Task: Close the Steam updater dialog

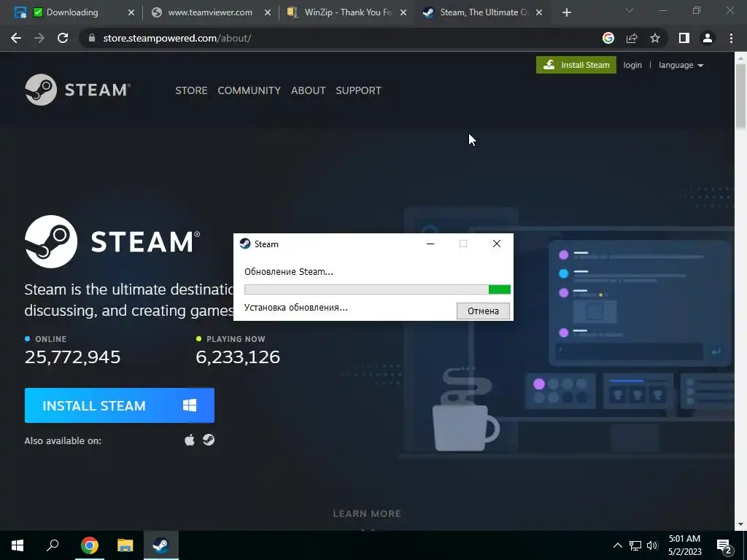Action: point(496,244)
